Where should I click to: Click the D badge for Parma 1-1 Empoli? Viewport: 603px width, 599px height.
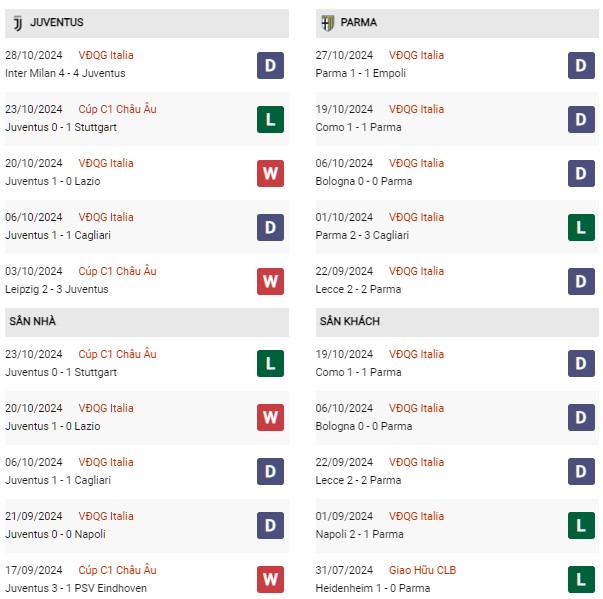[x=581, y=65]
